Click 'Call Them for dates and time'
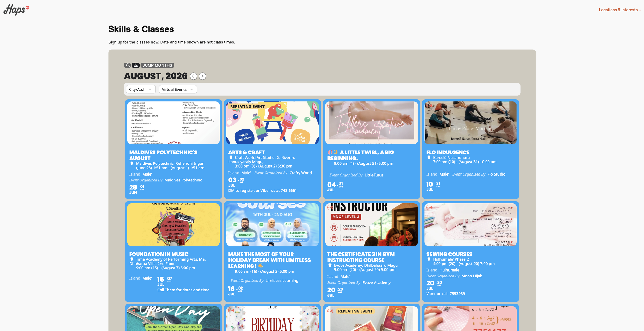This screenshot has width=644, height=331. click(183, 290)
